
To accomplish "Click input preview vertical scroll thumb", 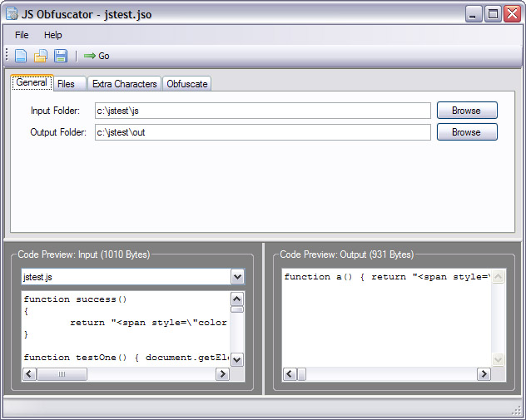I will 237,309.
